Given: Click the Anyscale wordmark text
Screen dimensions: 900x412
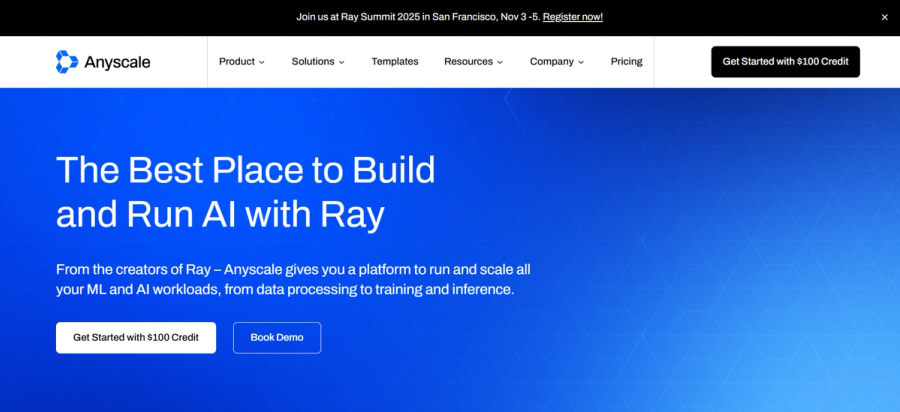Looking at the screenshot, I should tap(117, 62).
